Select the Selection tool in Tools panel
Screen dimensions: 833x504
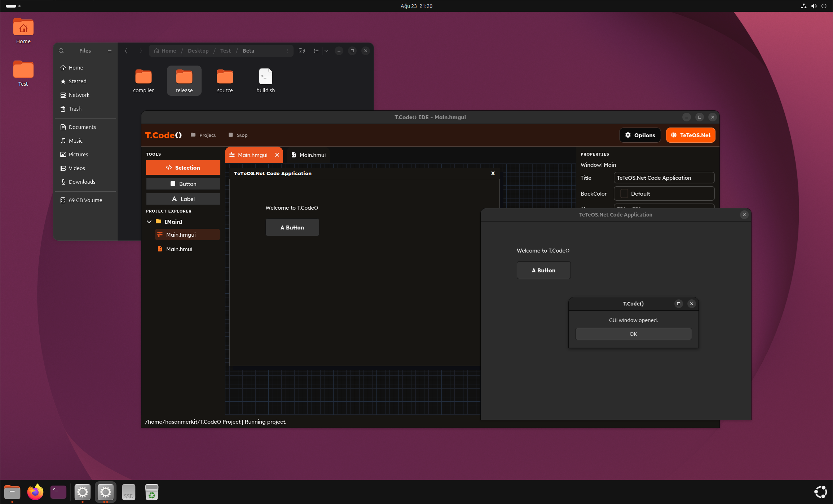click(183, 168)
